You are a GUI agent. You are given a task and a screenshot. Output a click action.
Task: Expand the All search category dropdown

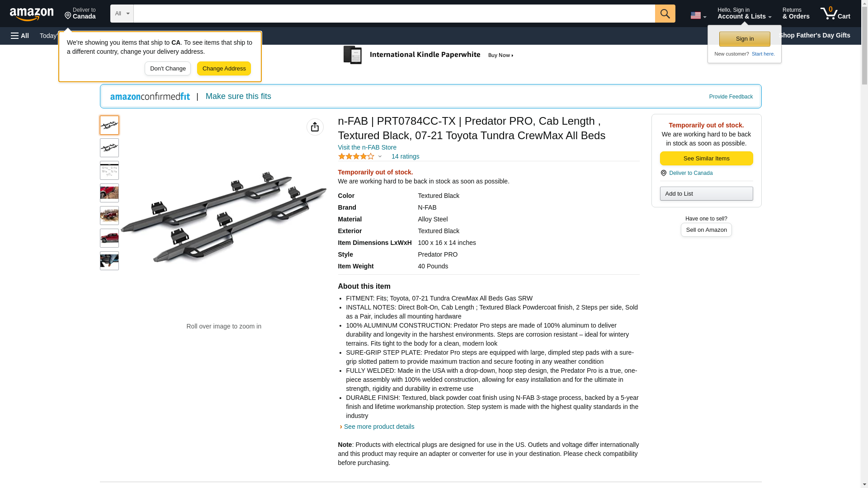122,14
